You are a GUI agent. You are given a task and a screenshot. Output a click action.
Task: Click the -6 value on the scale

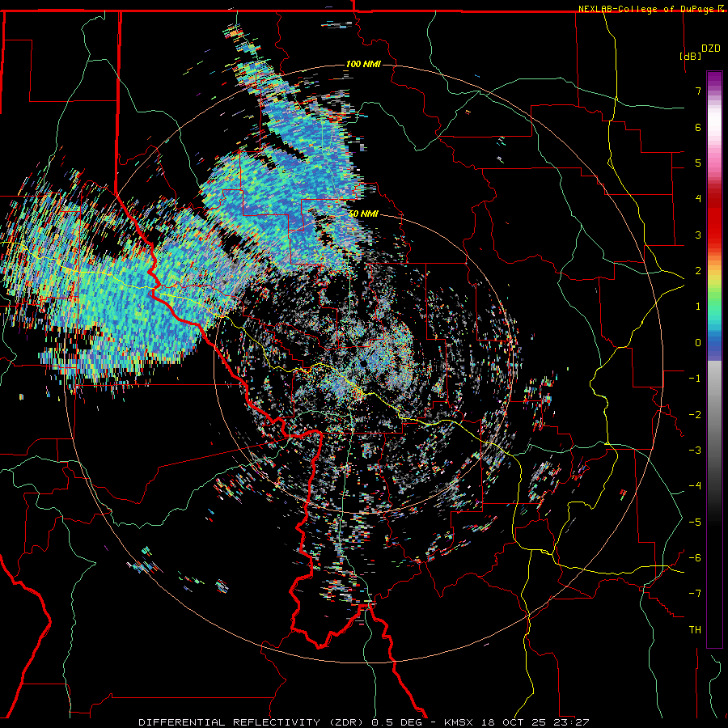(695, 558)
